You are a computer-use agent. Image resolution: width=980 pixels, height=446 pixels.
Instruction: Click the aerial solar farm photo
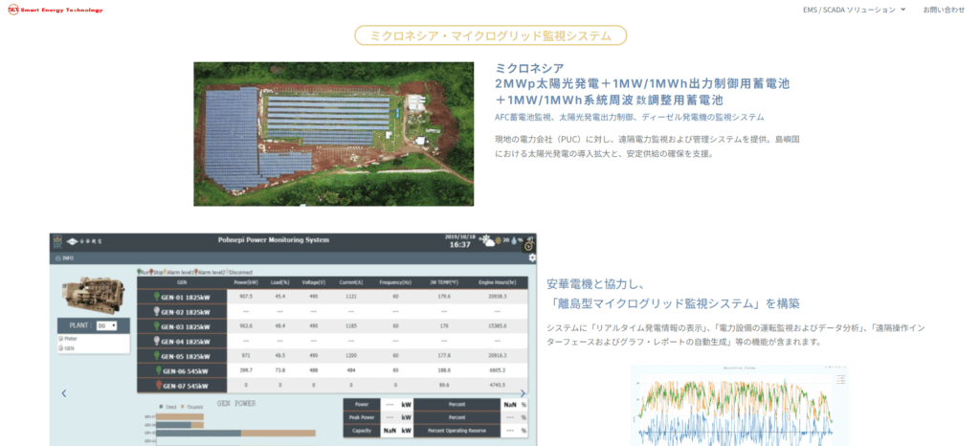[333, 134]
